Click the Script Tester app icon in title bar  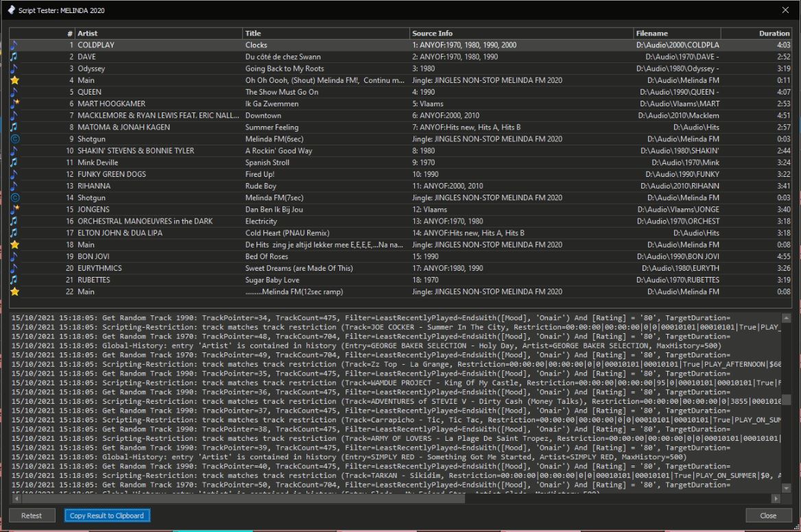click(11, 10)
